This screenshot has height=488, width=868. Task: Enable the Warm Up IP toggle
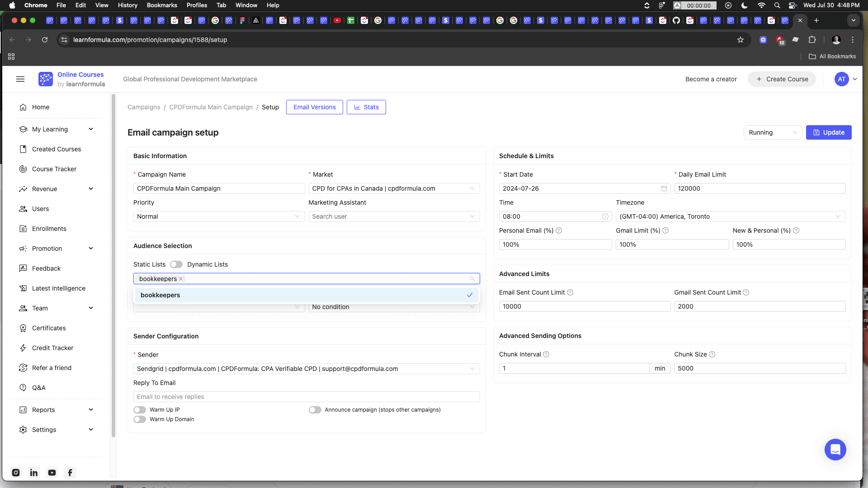pyautogui.click(x=140, y=410)
